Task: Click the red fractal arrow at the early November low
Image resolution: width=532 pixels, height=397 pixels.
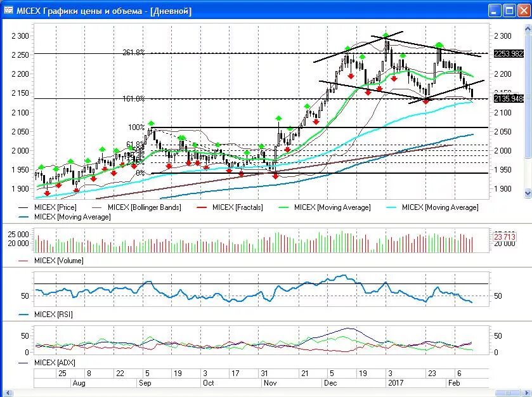Action: click(275, 176)
